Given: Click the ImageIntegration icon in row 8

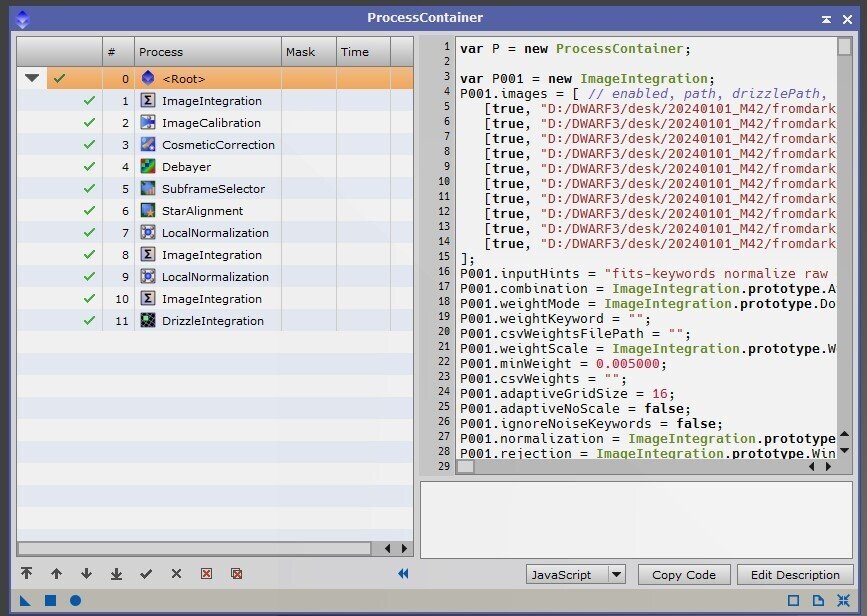Looking at the screenshot, I should click(x=148, y=254).
